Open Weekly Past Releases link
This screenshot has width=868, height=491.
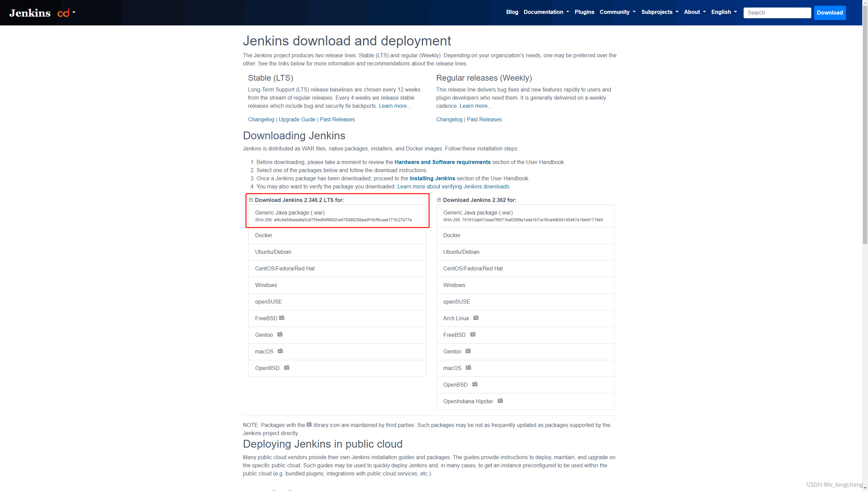tap(484, 120)
